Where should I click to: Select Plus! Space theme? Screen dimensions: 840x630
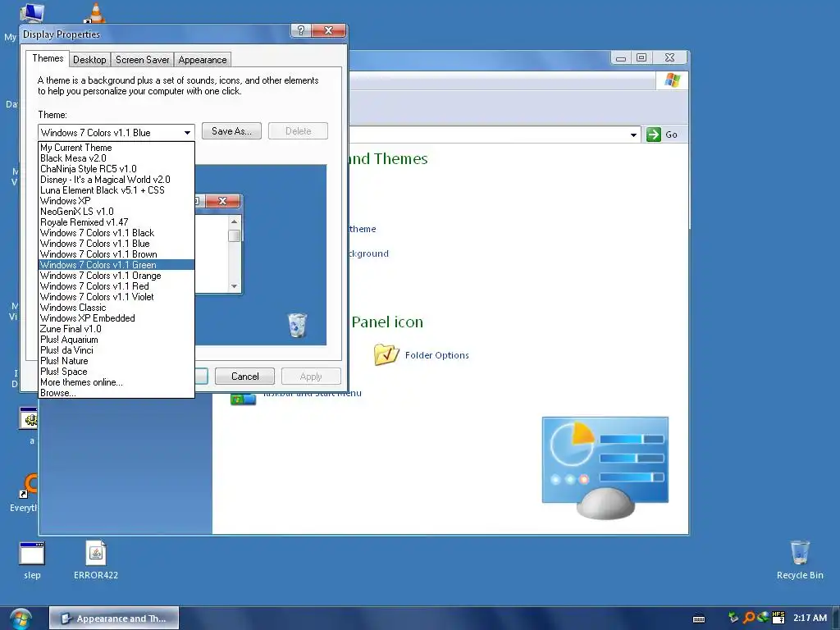tap(116, 372)
